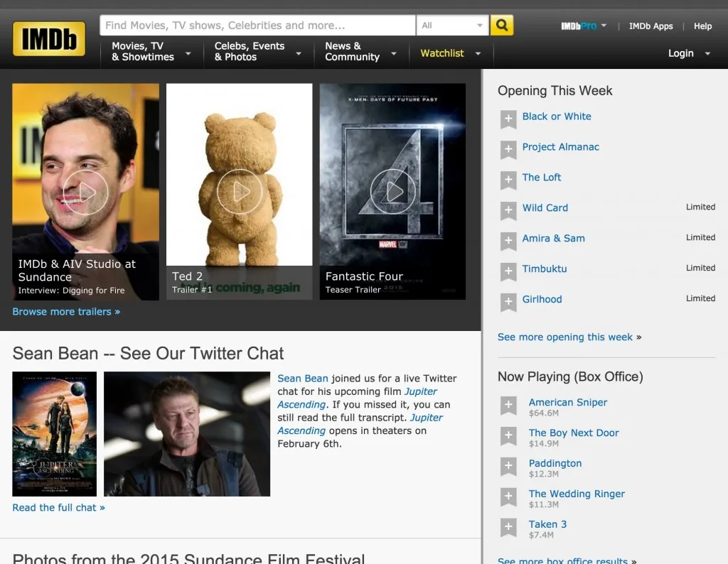Open the Help link

click(x=702, y=26)
